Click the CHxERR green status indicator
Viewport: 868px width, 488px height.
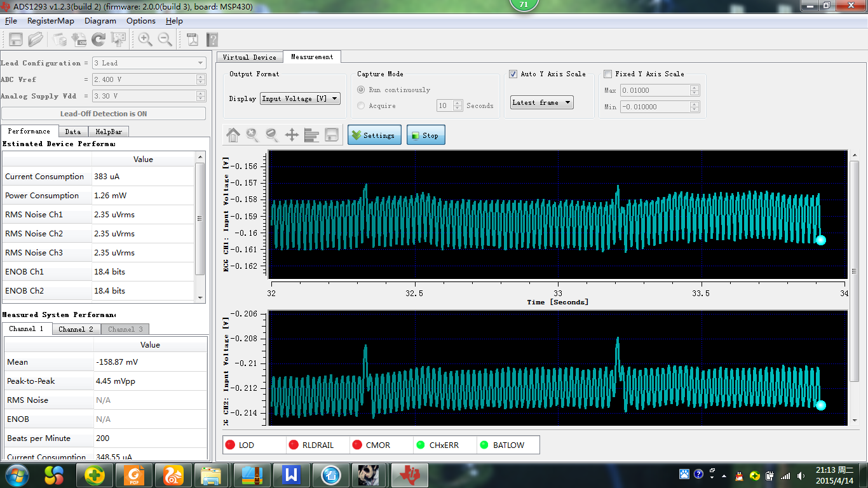(x=421, y=445)
